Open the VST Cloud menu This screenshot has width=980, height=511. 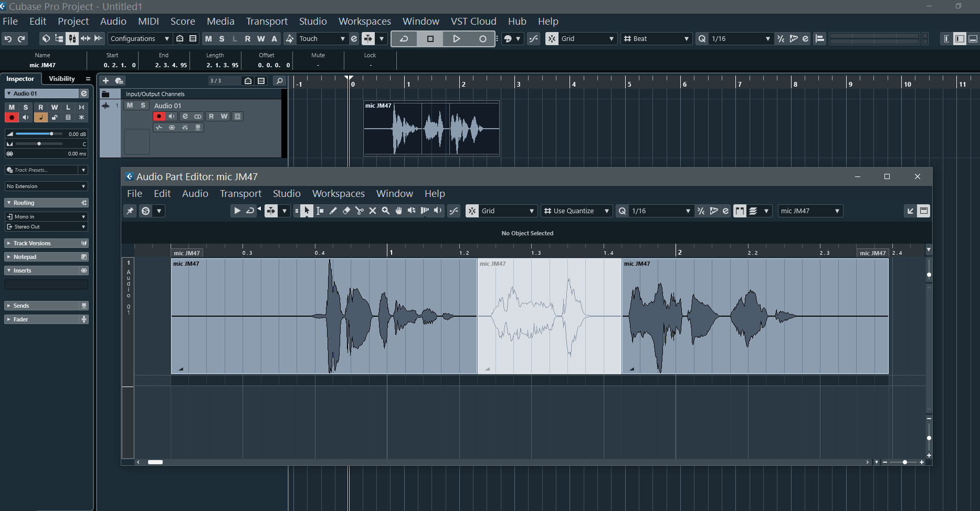pyautogui.click(x=473, y=22)
